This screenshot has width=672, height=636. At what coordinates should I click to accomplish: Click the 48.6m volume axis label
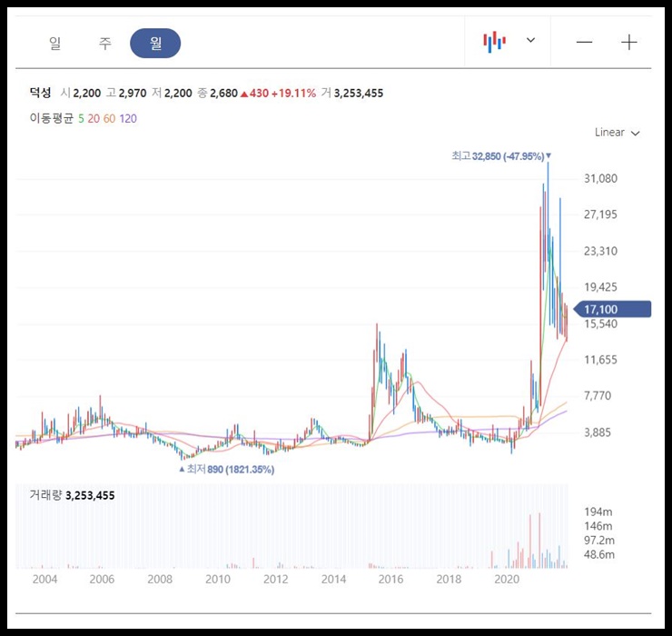pyautogui.click(x=599, y=554)
